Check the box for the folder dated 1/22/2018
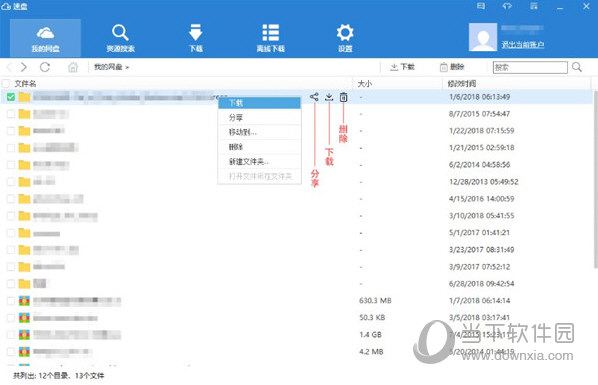This screenshot has width=598, height=385. tap(11, 131)
